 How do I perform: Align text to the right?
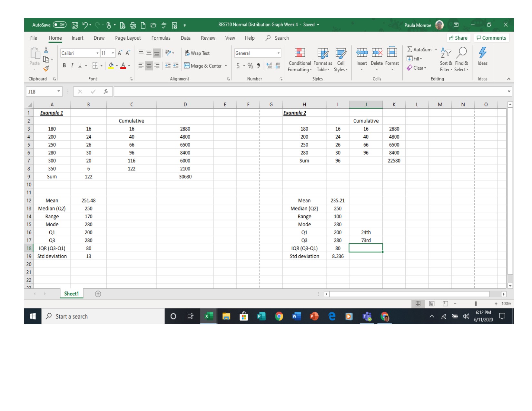pyautogui.click(x=157, y=66)
